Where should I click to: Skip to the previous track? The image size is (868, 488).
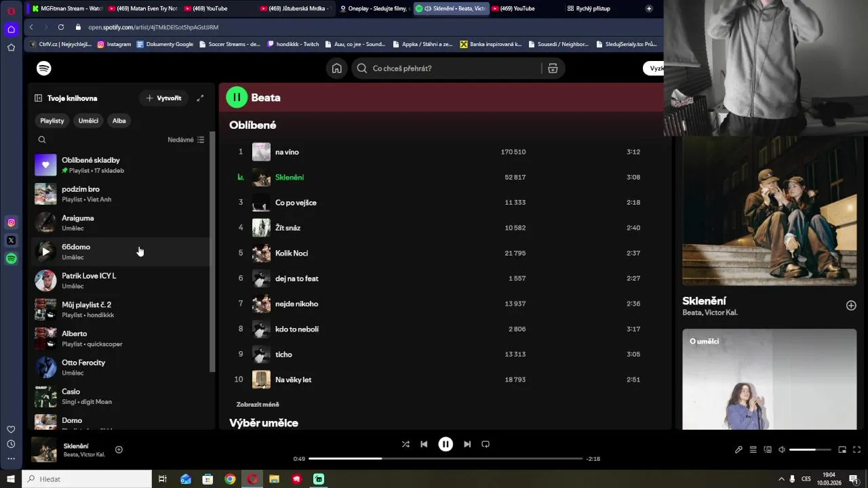coord(424,444)
